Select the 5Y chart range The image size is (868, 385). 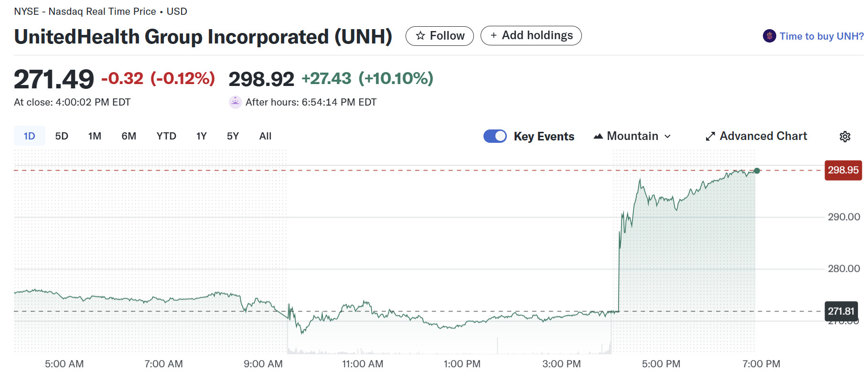(233, 136)
